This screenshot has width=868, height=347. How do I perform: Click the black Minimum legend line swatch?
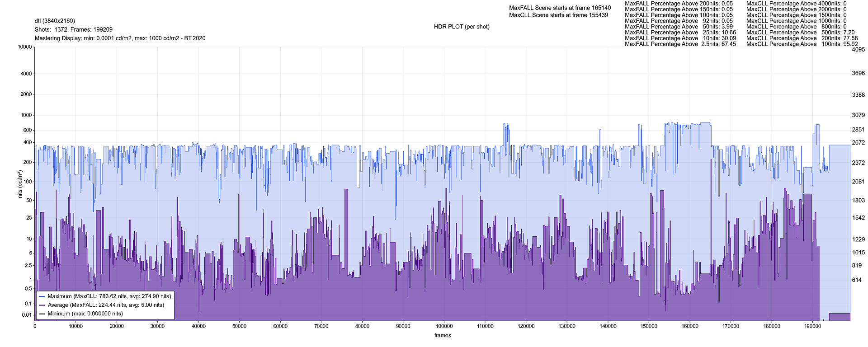coord(42,314)
